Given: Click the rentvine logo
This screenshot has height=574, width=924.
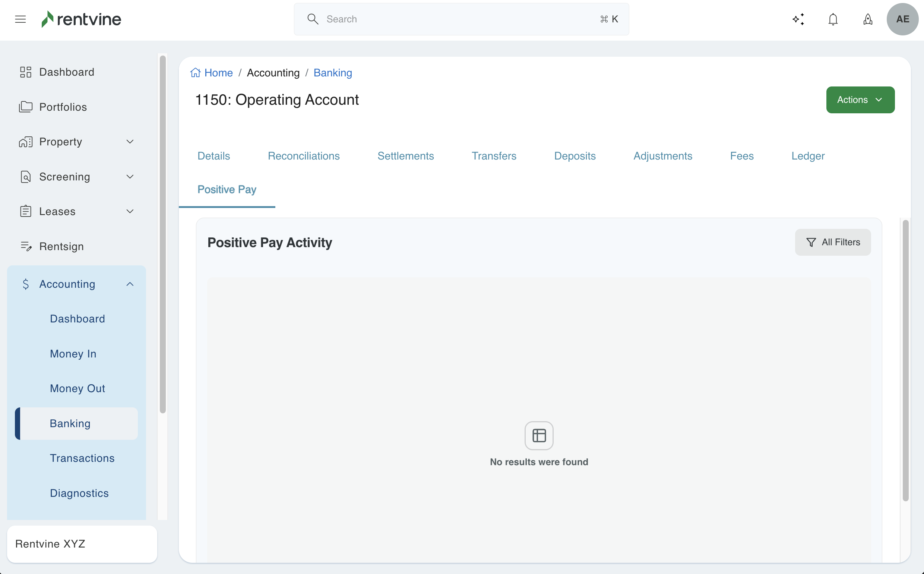Looking at the screenshot, I should coord(81,19).
